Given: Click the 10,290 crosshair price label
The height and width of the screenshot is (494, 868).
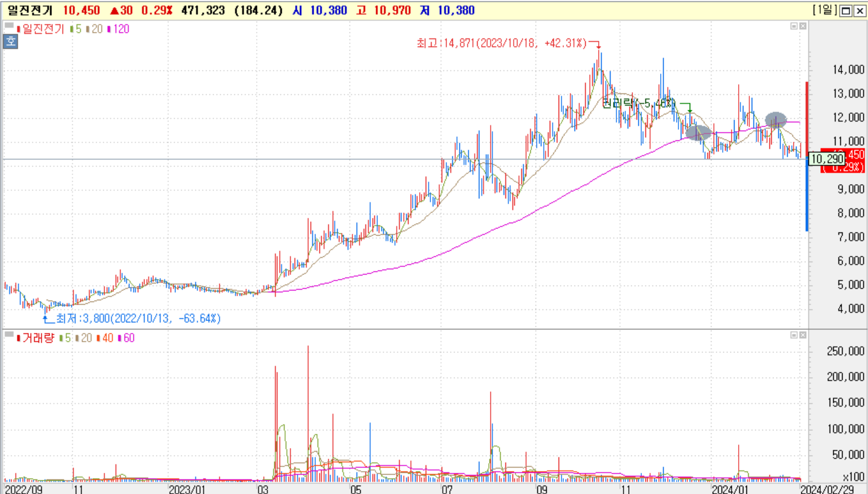Looking at the screenshot, I should pyautogui.click(x=827, y=159).
